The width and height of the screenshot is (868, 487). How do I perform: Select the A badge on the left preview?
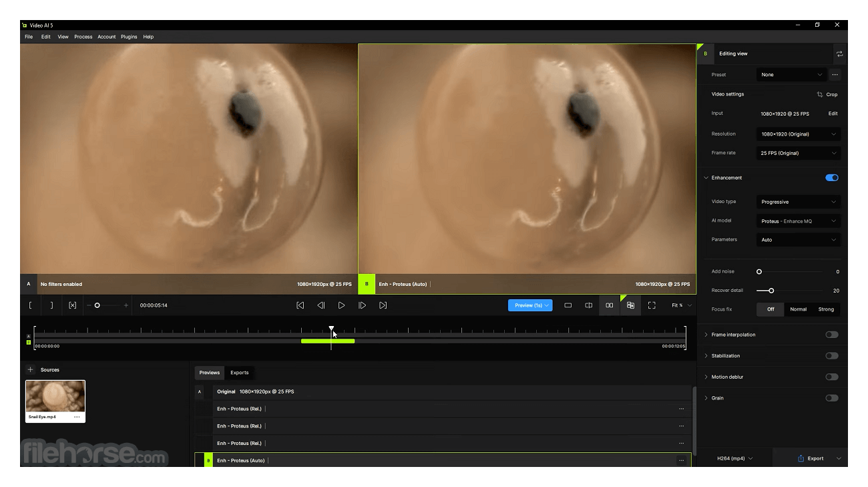[x=29, y=284]
